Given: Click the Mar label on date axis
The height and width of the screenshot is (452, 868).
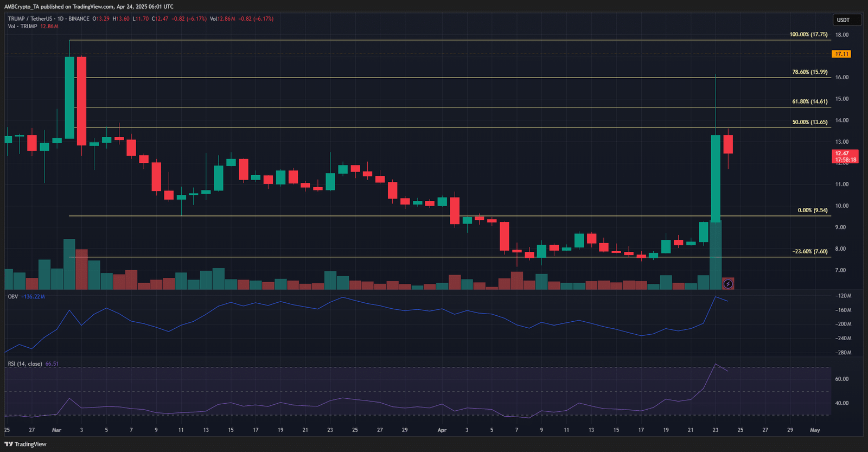Looking at the screenshot, I should [x=56, y=430].
